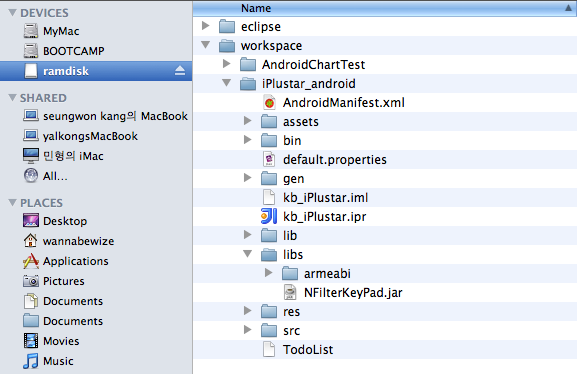
Task: Expand the eclipse folder
Action: pos(206,26)
